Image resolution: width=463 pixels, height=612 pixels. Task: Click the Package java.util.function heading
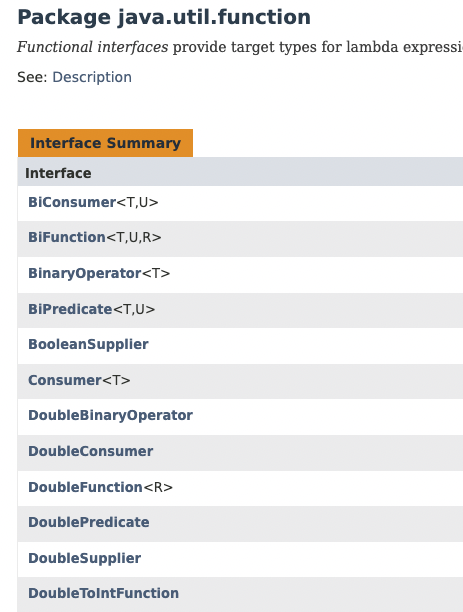point(164,18)
